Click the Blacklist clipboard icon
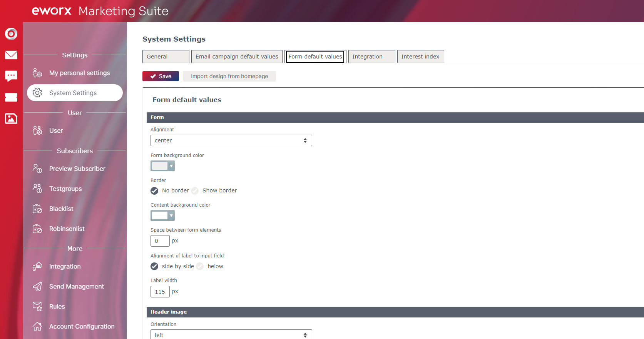The height and width of the screenshot is (339, 644). (x=37, y=209)
